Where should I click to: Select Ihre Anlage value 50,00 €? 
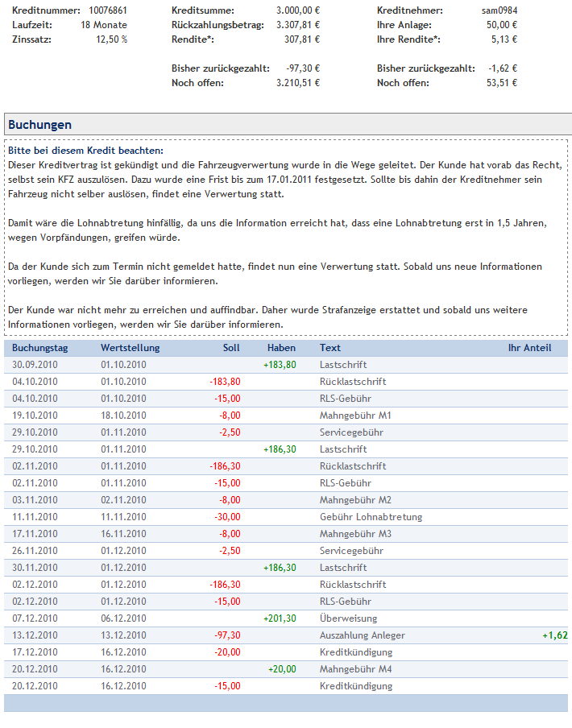[x=501, y=25]
